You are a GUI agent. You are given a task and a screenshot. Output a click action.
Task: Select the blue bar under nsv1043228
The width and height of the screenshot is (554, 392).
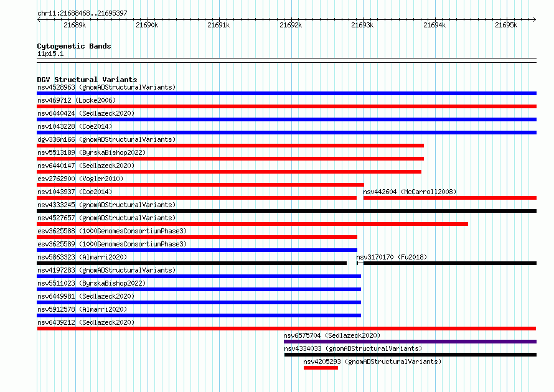pos(286,133)
